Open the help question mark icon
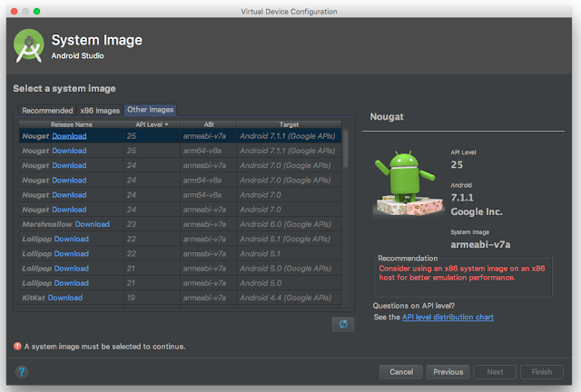Screen dimensions: 581x392 [x=22, y=372]
